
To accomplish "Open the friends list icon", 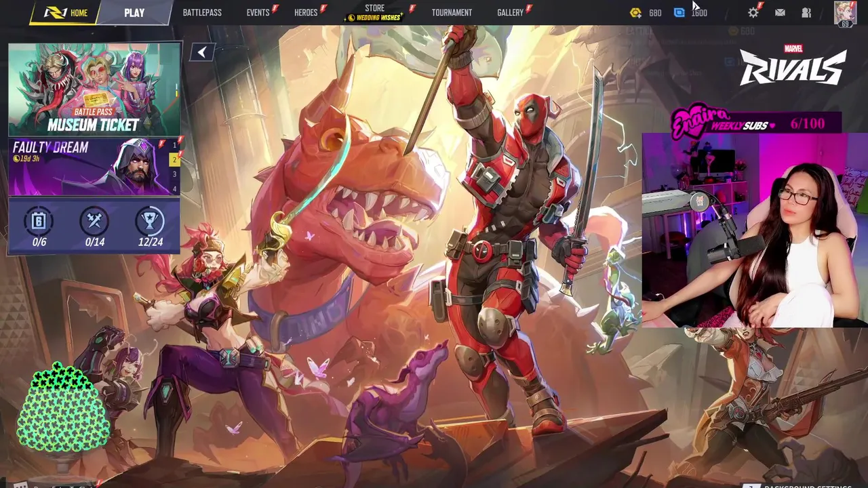I will 806,13.
